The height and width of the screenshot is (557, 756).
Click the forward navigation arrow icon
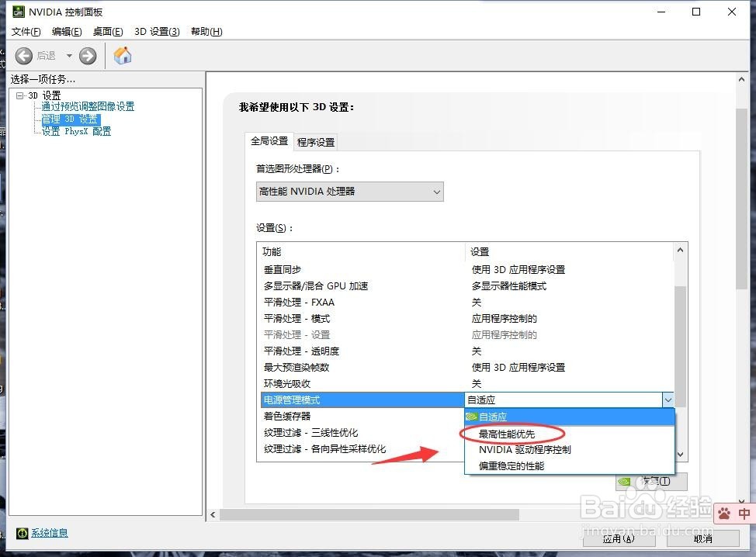[x=87, y=55]
